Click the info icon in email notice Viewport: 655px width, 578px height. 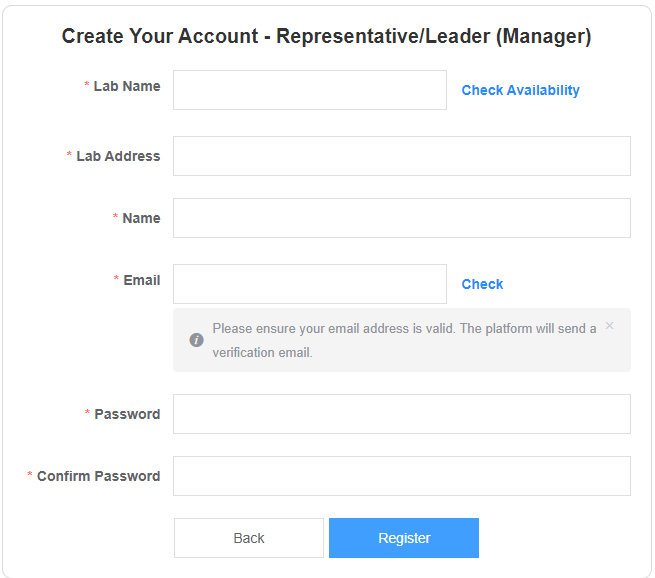(x=196, y=340)
